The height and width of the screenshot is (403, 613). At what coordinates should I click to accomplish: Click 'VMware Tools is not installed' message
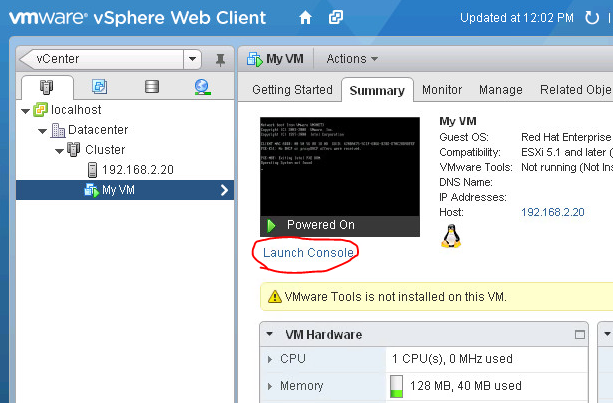tap(396, 297)
